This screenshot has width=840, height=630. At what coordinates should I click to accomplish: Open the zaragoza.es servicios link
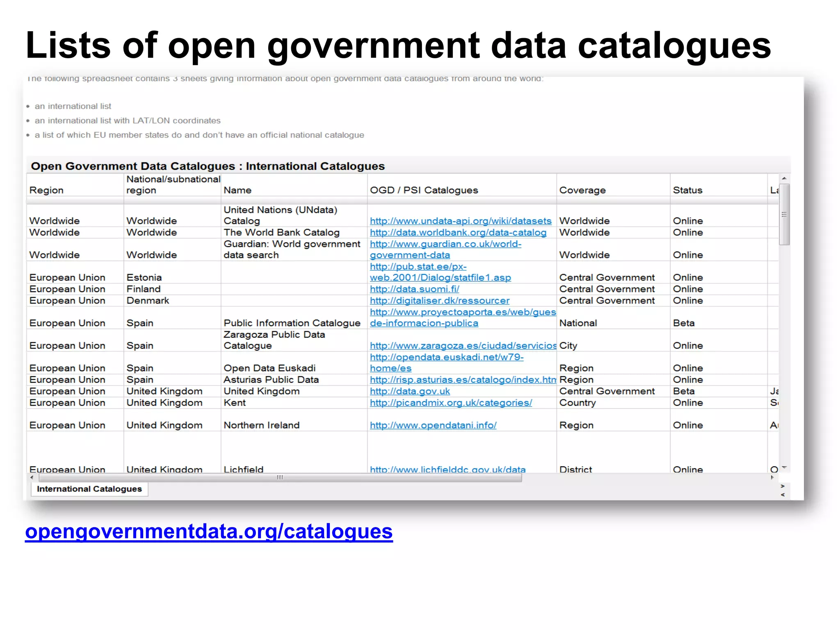463,345
